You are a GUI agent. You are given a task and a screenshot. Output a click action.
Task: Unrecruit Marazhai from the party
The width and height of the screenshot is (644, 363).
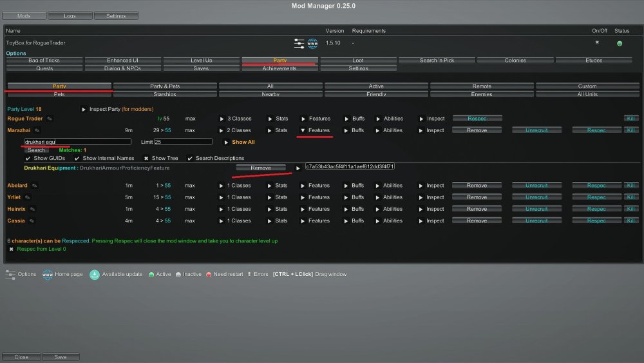tap(536, 130)
